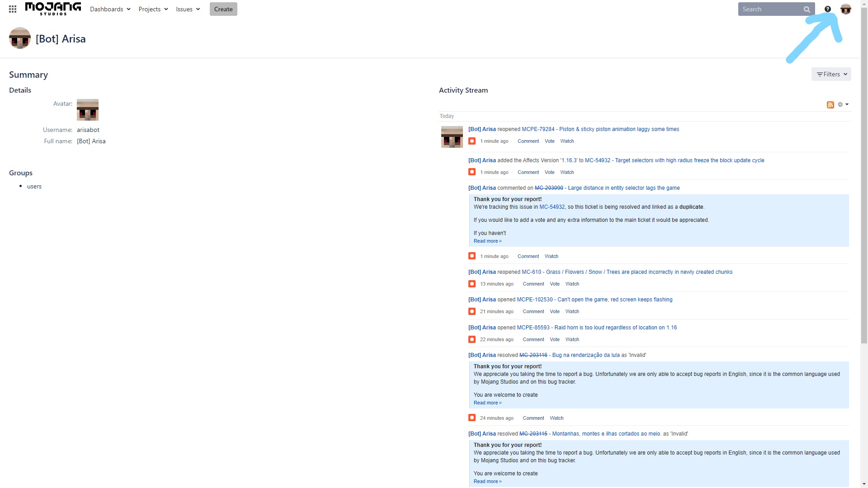The image size is (868, 488).
Task: Click the bug icon under MCPE-79284 entry
Action: (x=472, y=141)
